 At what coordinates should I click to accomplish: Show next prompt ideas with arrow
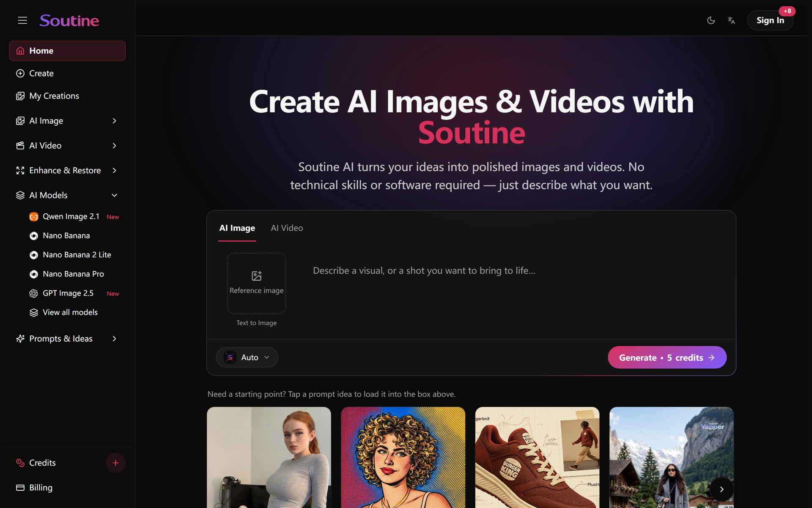(721, 489)
